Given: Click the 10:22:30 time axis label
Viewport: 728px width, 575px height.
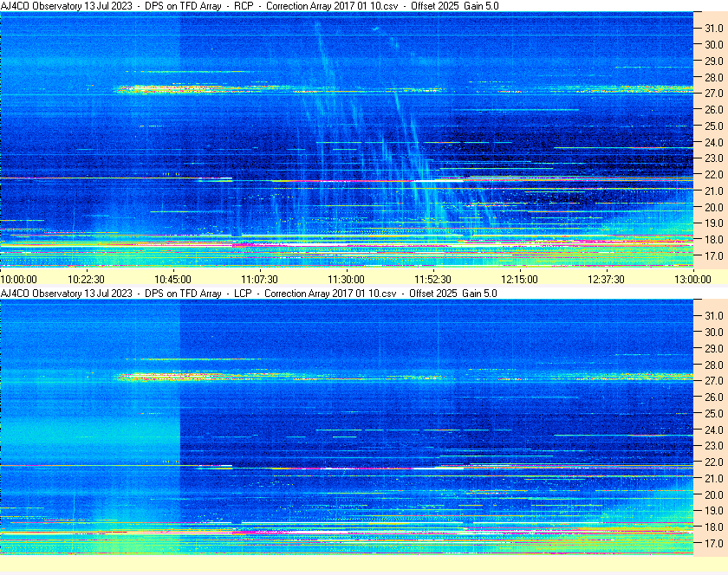Looking at the screenshot, I should point(86,280).
